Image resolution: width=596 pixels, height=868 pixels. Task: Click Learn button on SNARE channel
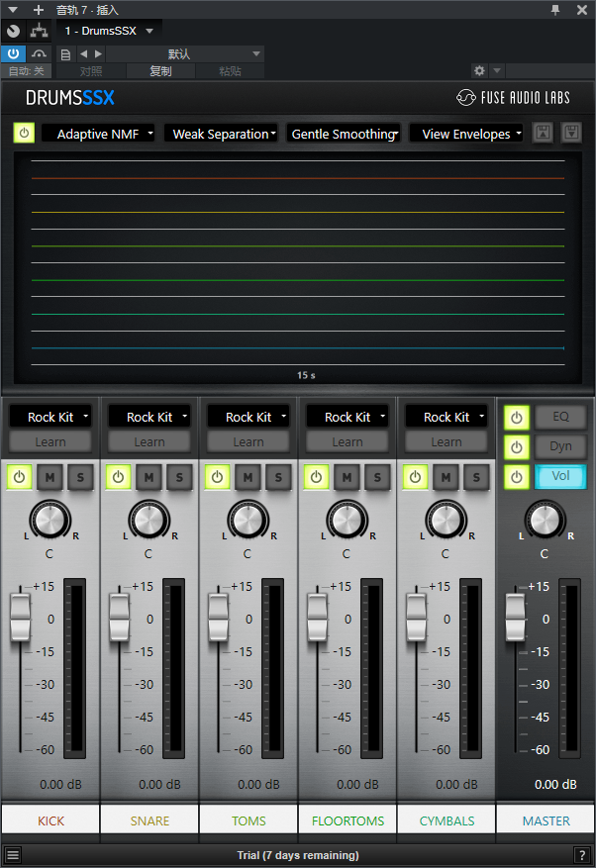point(149,442)
